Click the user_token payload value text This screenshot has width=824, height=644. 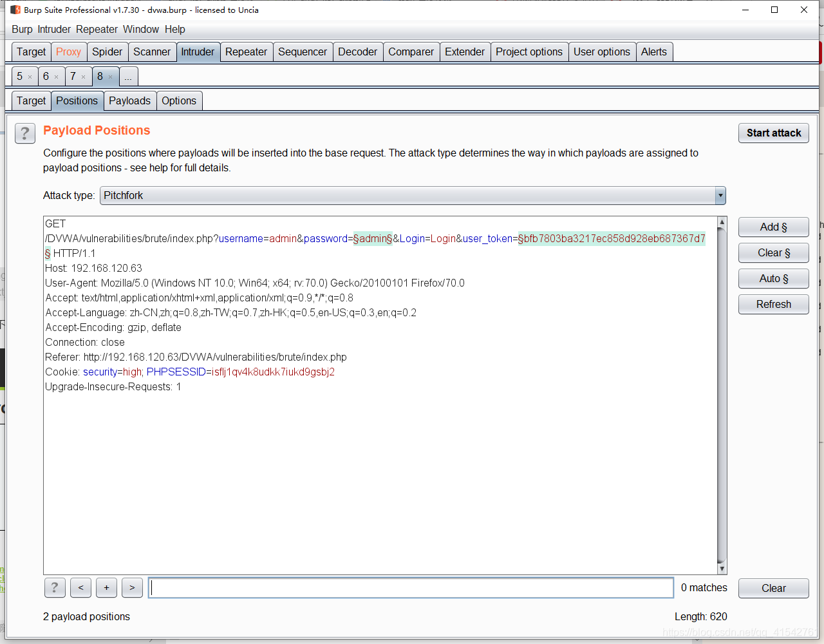tap(612, 238)
